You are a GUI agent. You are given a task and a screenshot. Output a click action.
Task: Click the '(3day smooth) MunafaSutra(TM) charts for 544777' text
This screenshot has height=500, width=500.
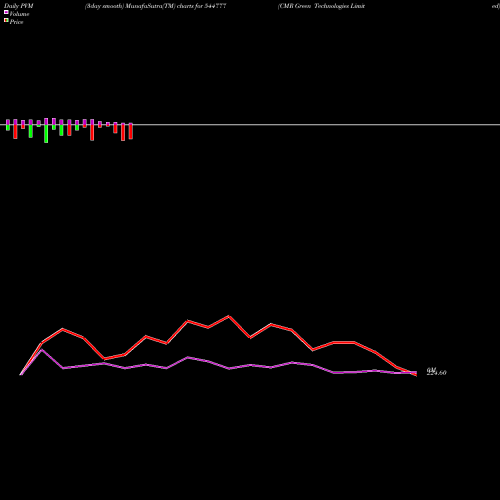[x=155, y=6]
